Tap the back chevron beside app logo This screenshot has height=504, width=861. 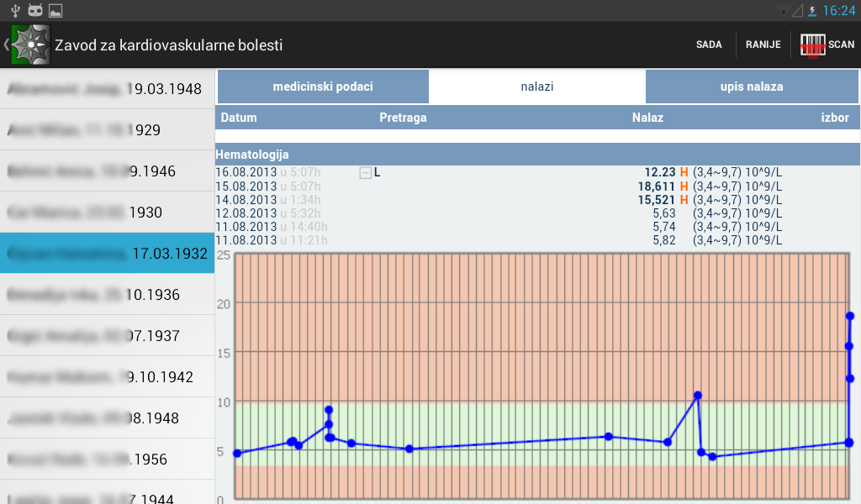pos(6,45)
